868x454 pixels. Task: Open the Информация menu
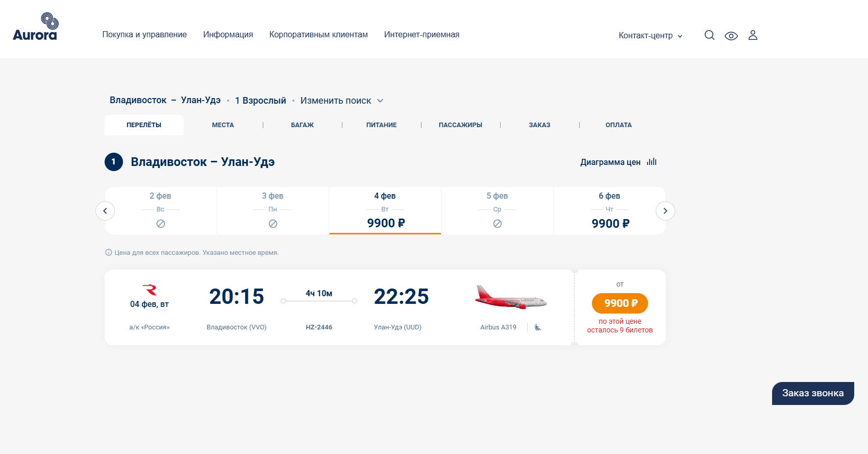[228, 35]
